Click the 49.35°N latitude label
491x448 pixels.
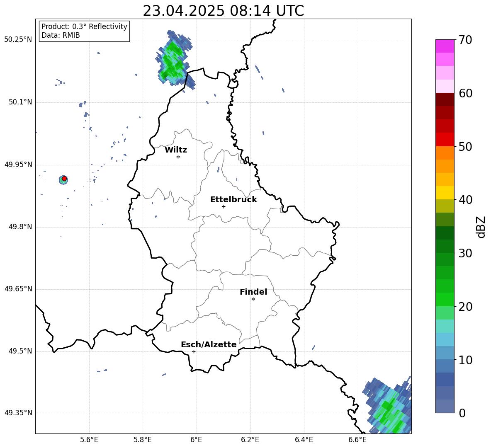pos(18,413)
